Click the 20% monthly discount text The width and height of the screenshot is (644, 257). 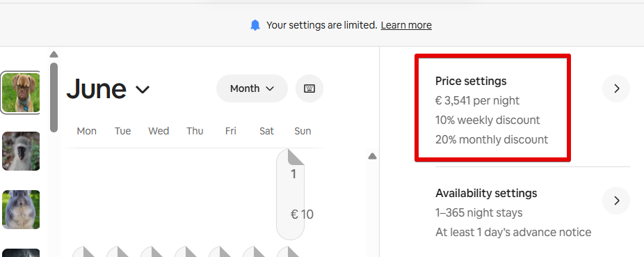[492, 139]
